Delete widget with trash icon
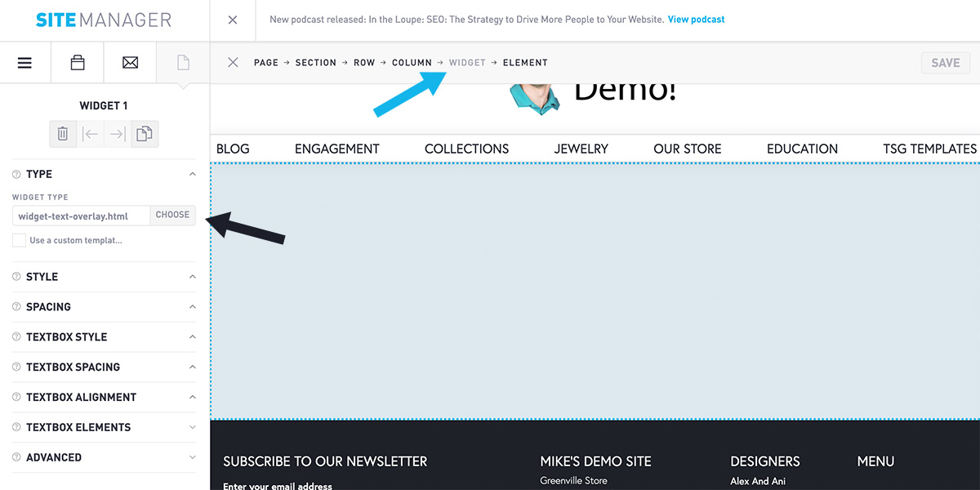The height and width of the screenshot is (490, 980). click(x=64, y=134)
